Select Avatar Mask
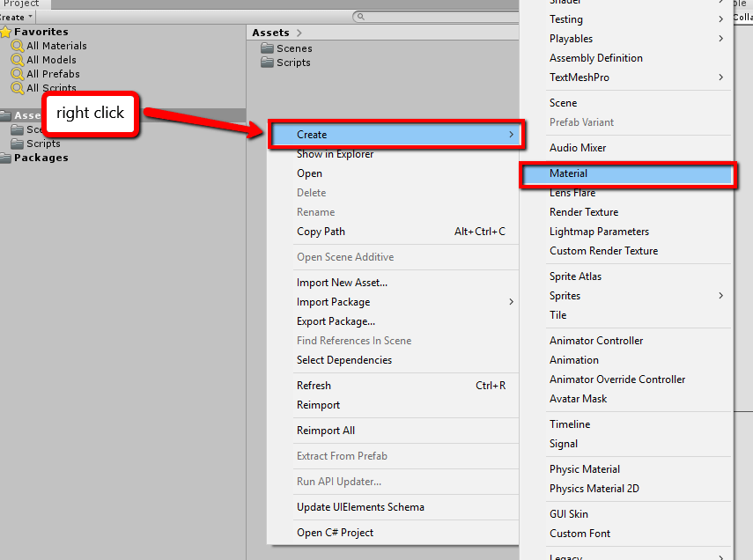 [579, 399]
